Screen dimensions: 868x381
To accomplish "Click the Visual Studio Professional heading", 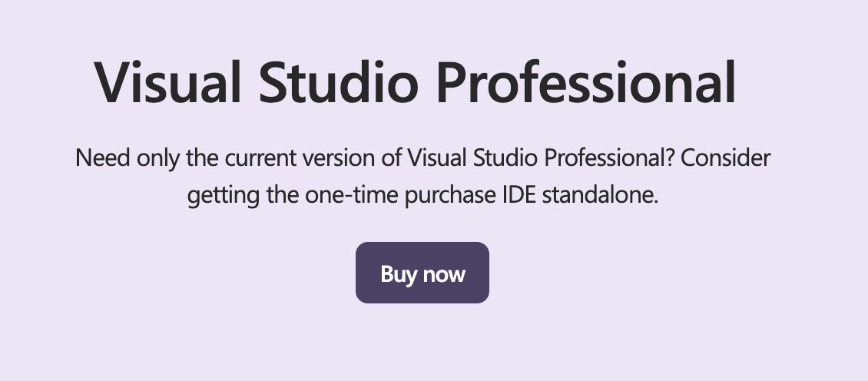I will coord(415,81).
